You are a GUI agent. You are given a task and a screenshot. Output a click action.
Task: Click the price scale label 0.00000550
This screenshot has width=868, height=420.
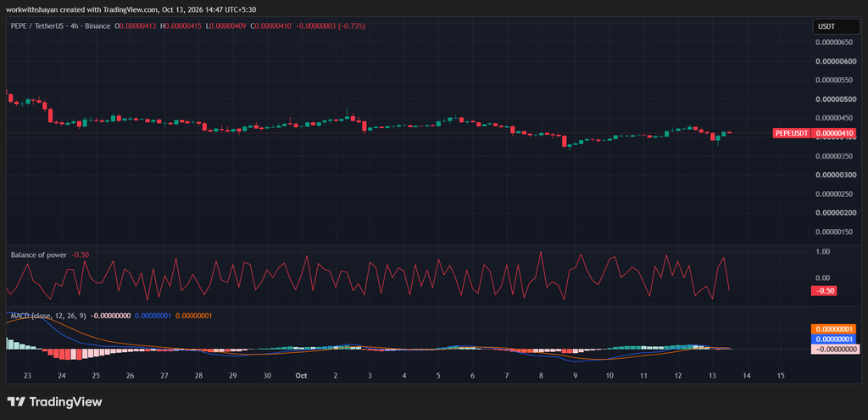coord(835,80)
